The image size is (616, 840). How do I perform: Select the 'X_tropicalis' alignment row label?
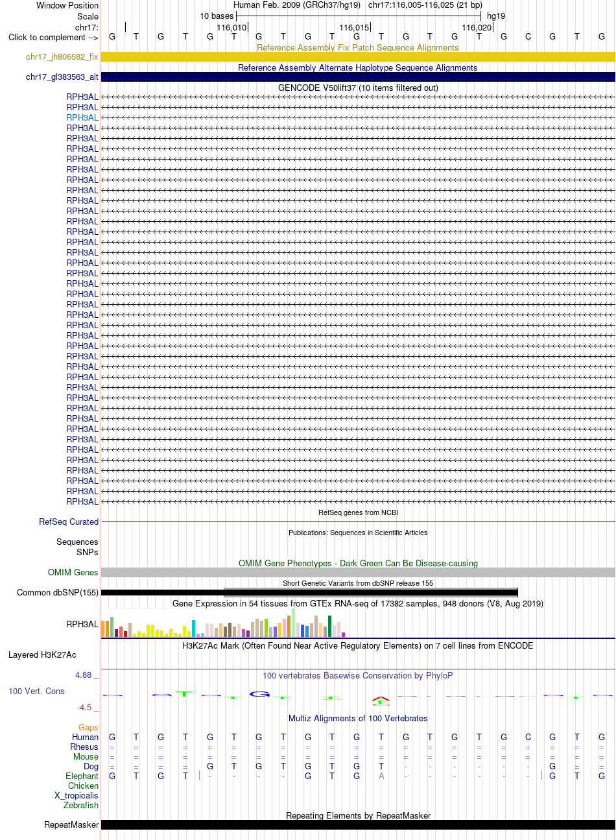[77, 795]
